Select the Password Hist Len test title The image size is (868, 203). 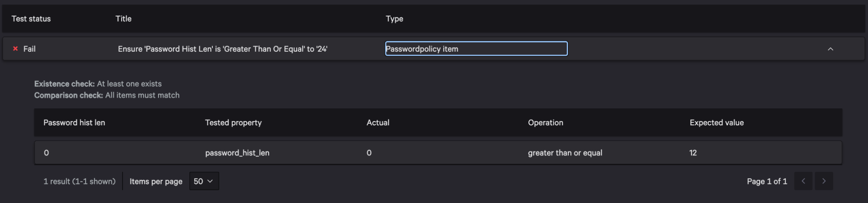pyautogui.click(x=222, y=49)
